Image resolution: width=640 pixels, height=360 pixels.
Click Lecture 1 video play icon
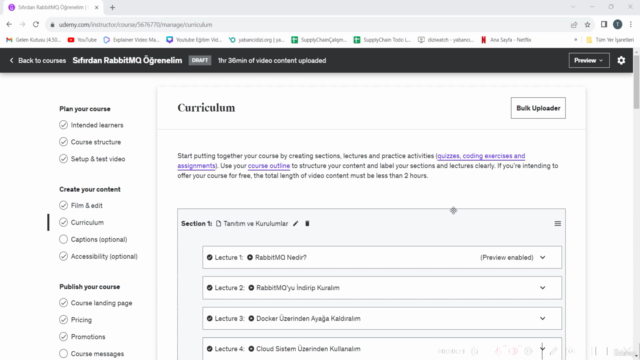coord(250,258)
